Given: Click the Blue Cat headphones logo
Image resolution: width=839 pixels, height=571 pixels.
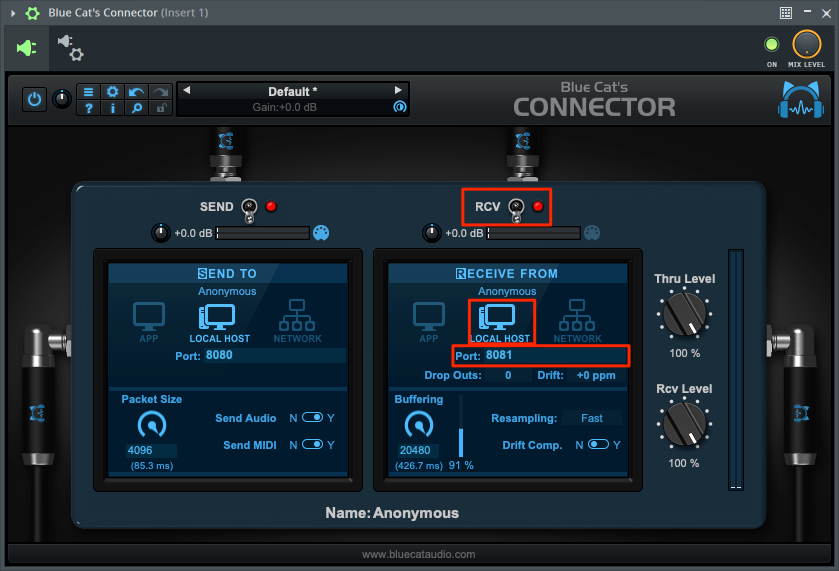Looking at the screenshot, I should pyautogui.click(x=800, y=100).
